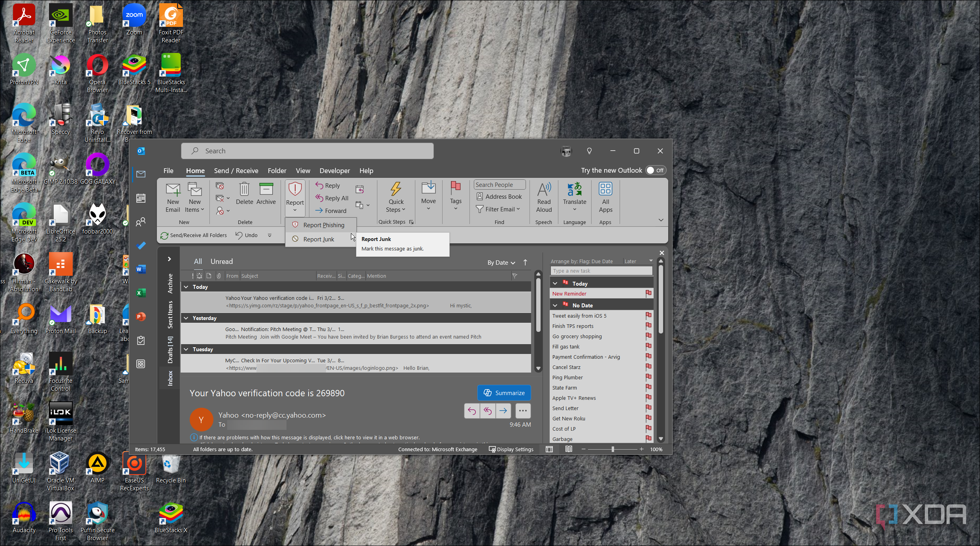Collapse the ribbon with the chevron
Screen dimensions: 980x546
[661, 220]
